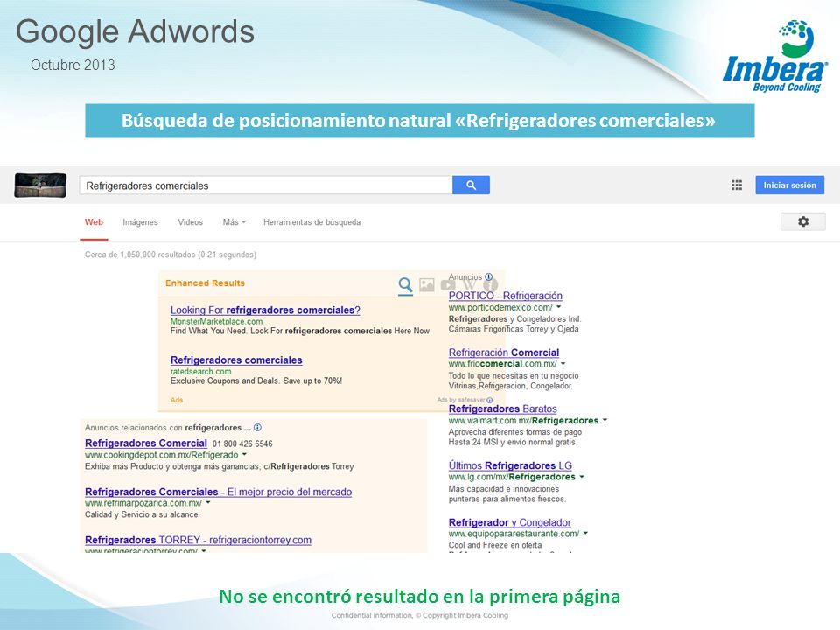Expand arrow next to www.lg.com/mx/Refrigeradores

coord(582,477)
